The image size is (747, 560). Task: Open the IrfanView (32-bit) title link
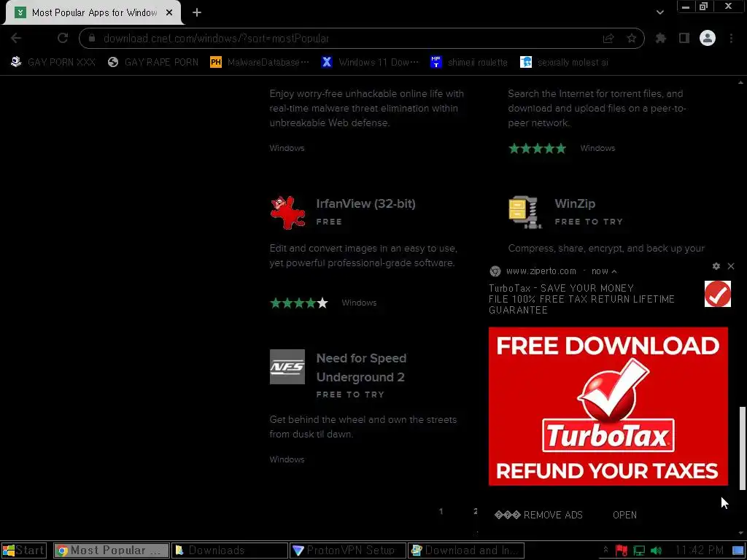[x=366, y=204]
